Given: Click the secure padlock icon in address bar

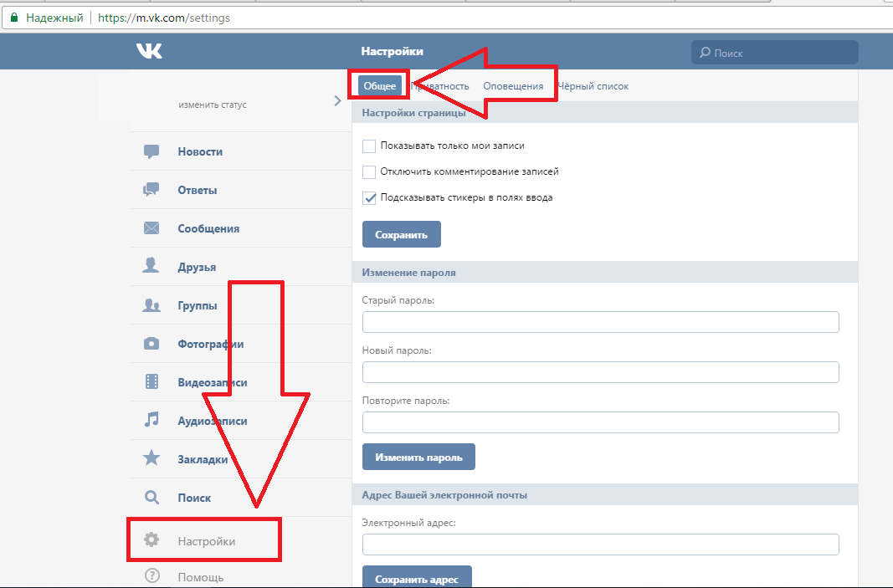Looking at the screenshot, I should coord(14,18).
